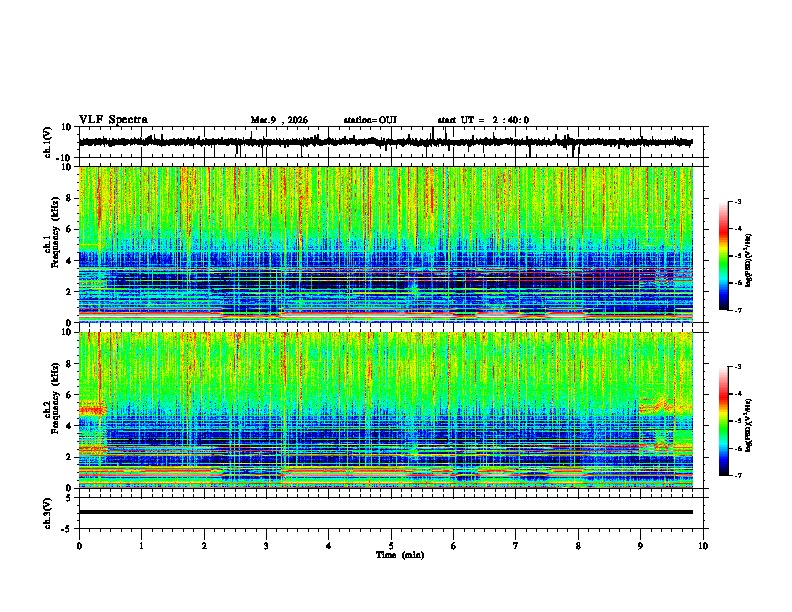The image size is (792, 612).
Task: Click the "-7" label on upper color scale
Action: [737, 310]
